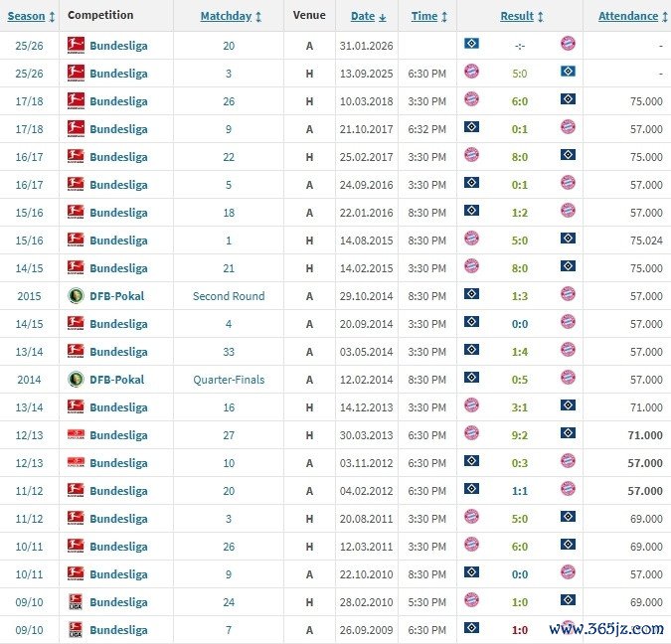Click the Bayern crest in the 13.09.2025 row

click(x=472, y=71)
